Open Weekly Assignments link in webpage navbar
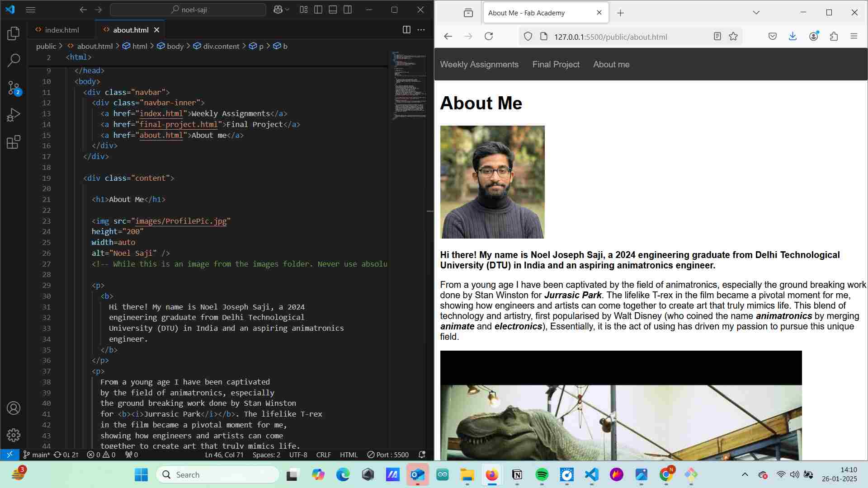This screenshot has height=488, width=868. click(479, 65)
